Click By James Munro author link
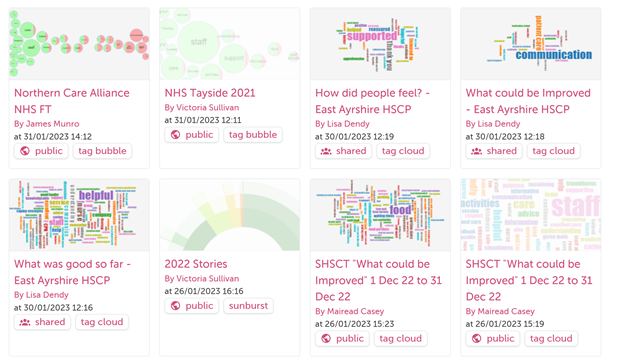Screen dimensions: 620x362 coord(47,124)
